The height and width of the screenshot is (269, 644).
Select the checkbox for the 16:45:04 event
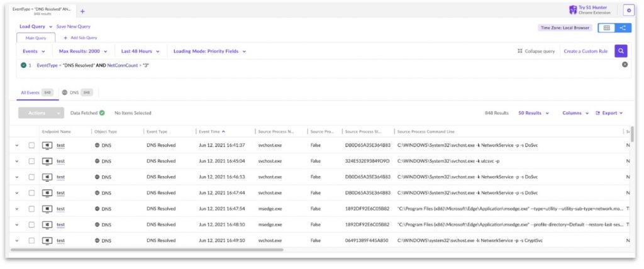pyautogui.click(x=31, y=161)
